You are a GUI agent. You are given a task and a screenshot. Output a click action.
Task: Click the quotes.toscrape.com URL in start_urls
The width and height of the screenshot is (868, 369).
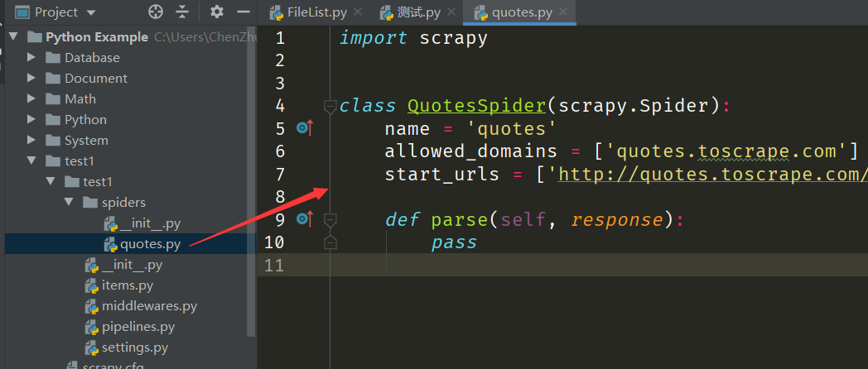pos(712,175)
